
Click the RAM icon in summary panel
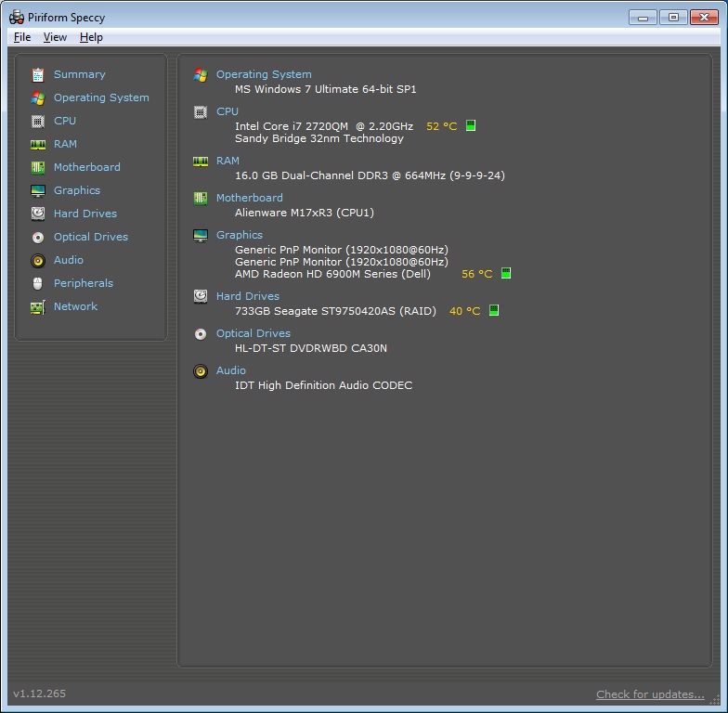[x=201, y=162]
